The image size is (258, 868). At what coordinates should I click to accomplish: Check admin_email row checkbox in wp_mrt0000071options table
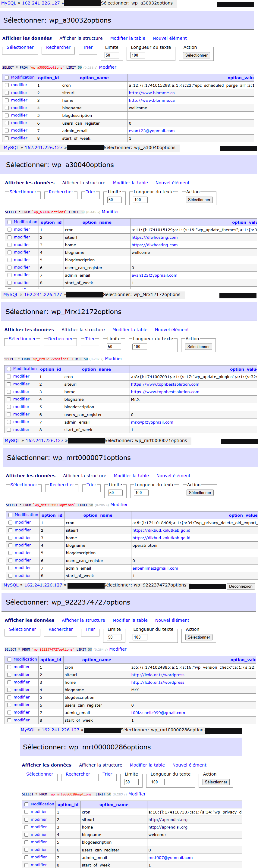(11, 568)
